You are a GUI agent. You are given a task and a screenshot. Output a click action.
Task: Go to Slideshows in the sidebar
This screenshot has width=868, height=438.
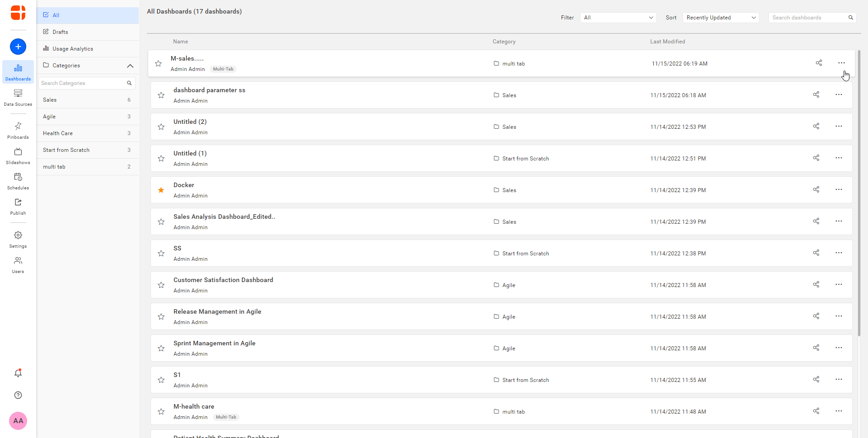(18, 155)
